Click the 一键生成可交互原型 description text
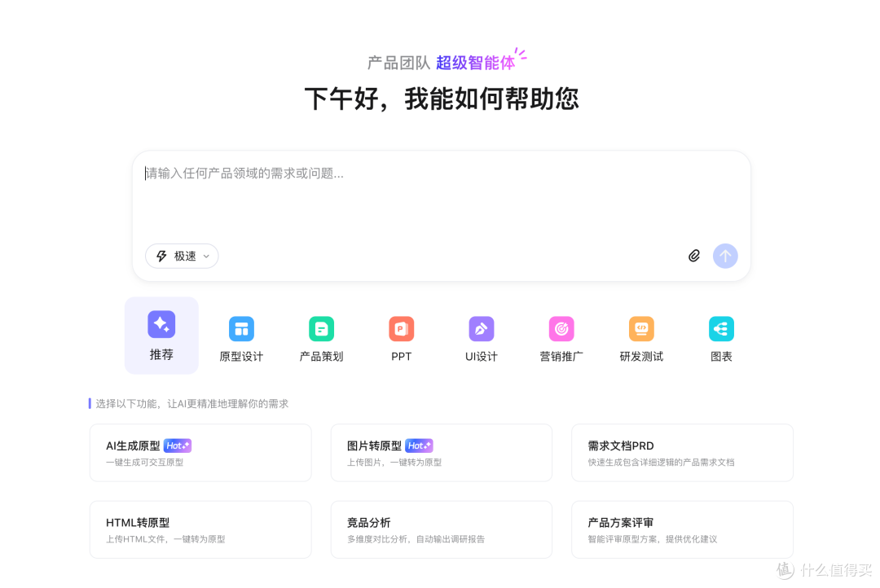Screen dimensions: 880x588 [x=145, y=463]
